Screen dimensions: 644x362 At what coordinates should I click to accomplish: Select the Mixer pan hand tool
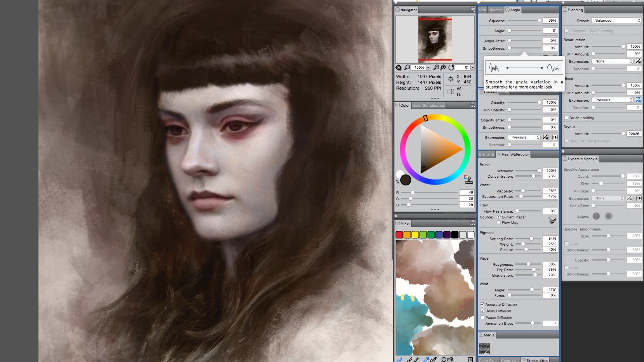[x=451, y=359]
